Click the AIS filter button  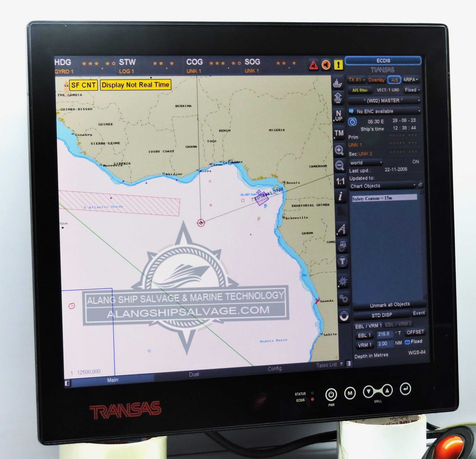(360, 90)
